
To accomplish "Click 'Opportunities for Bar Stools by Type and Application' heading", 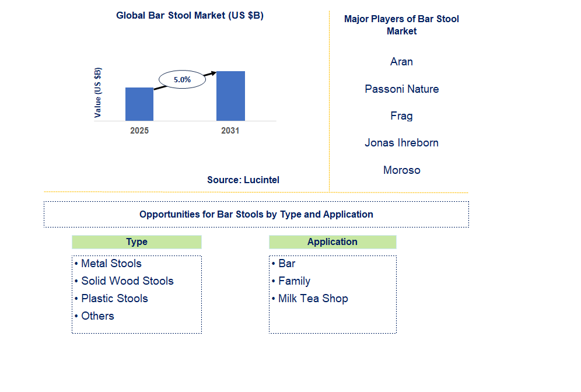I will click(x=256, y=214).
